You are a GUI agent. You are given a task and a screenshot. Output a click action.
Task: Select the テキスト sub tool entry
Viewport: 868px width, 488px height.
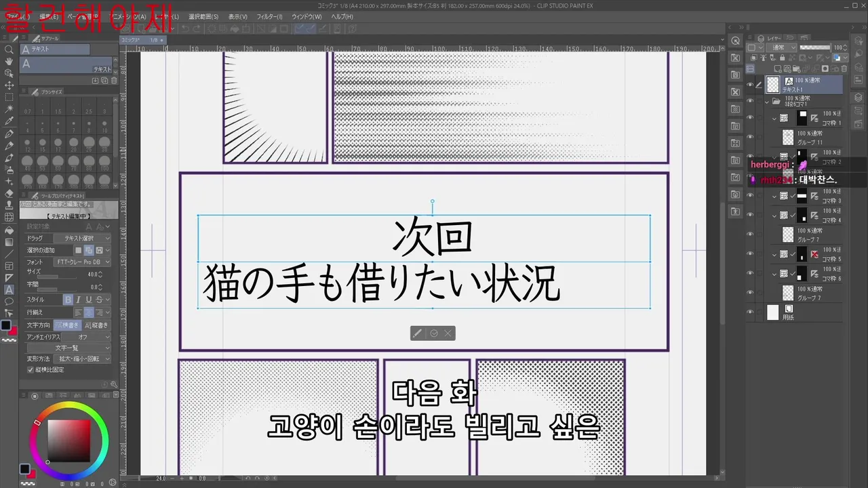point(66,65)
